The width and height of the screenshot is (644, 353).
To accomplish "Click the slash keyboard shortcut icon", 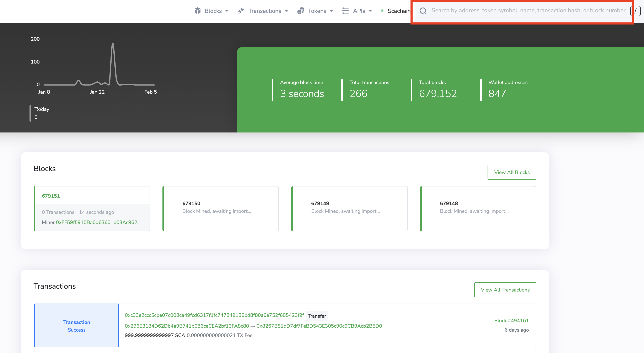I will click(x=635, y=11).
